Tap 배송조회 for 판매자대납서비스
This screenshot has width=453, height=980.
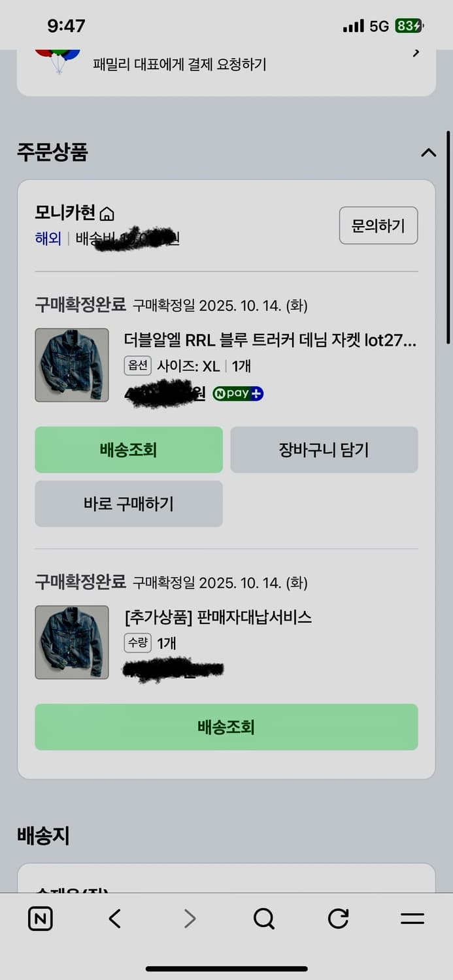[227, 727]
